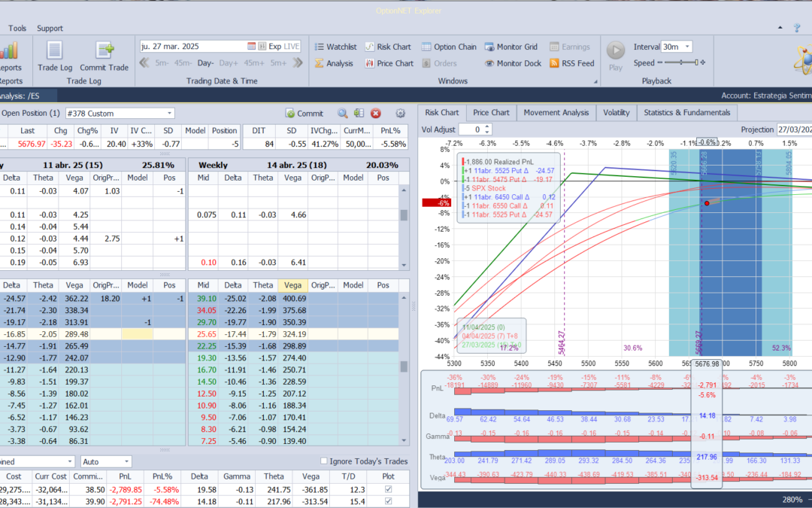Open the Monitor Grid window
This screenshot has height=508, width=812.
click(x=511, y=47)
